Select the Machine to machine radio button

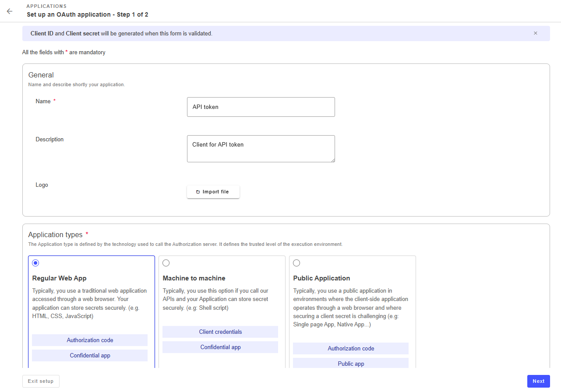[x=166, y=263]
